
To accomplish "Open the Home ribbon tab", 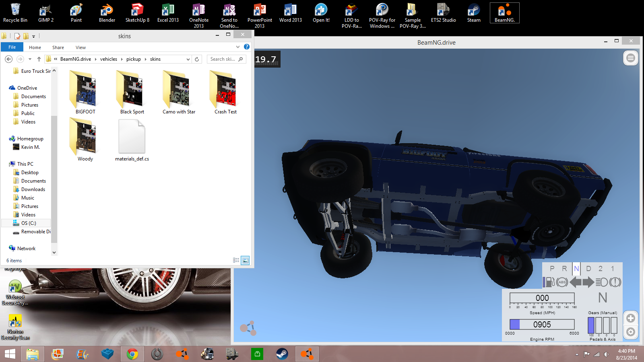I will coord(35,47).
